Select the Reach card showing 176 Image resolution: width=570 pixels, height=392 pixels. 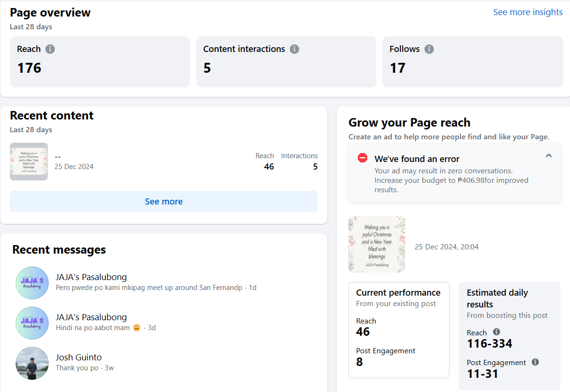pos(100,62)
